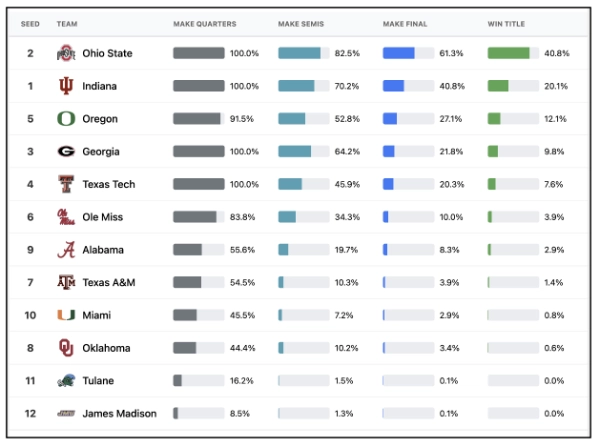The image size is (600, 447).
Task: Sort by the Seed column header
Action: (x=30, y=22)
